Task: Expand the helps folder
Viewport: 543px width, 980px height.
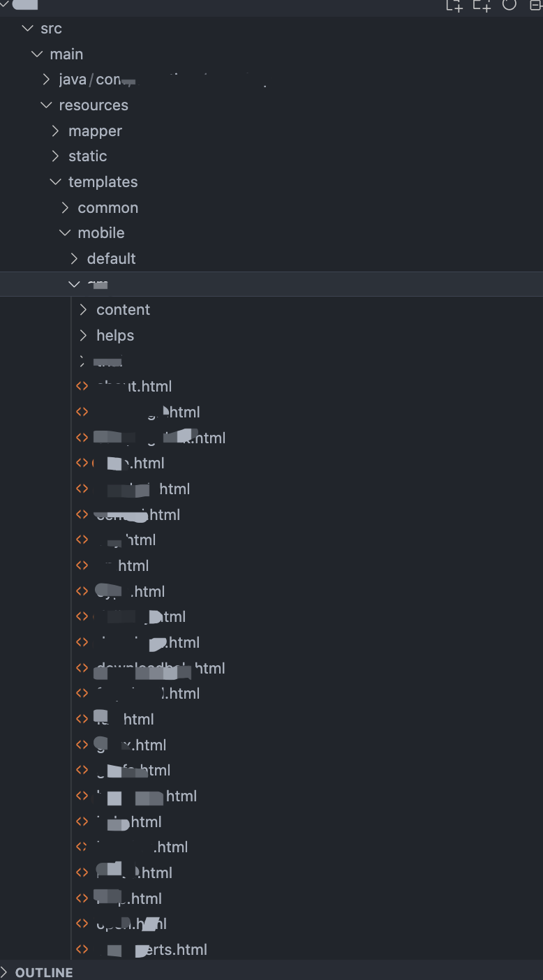Action: (84, 336)
